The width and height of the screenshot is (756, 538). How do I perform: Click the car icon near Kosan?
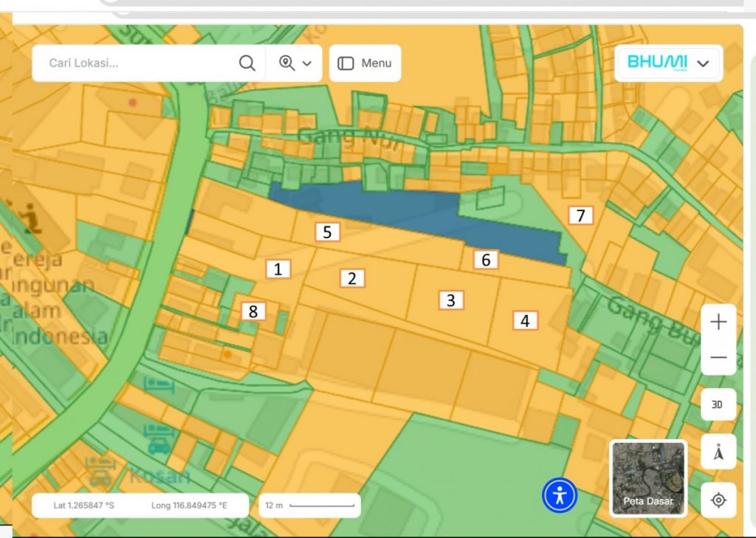(x=159, y=444)
